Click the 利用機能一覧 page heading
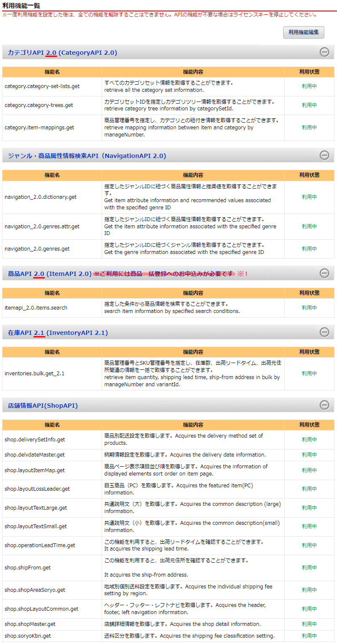 click(21, 5)
